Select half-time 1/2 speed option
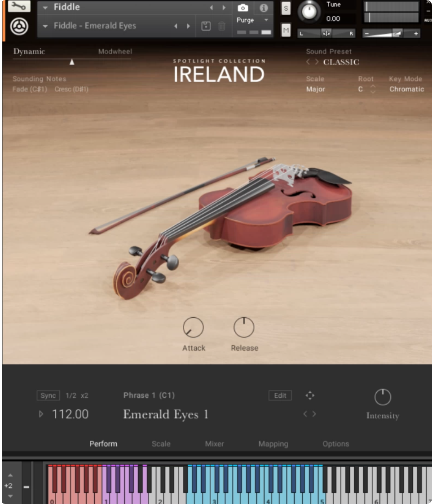Screen dimensions: 432x504 pyautogui.click(x=71, y=395)
